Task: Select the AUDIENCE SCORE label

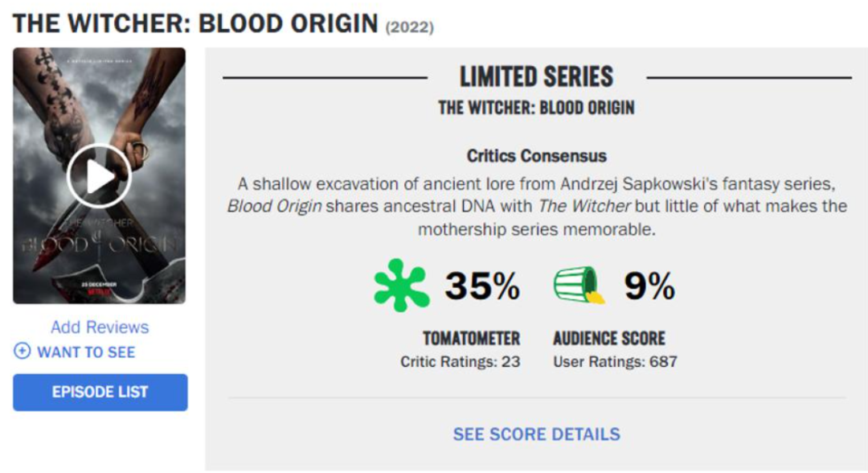Action: pos(609,338)
